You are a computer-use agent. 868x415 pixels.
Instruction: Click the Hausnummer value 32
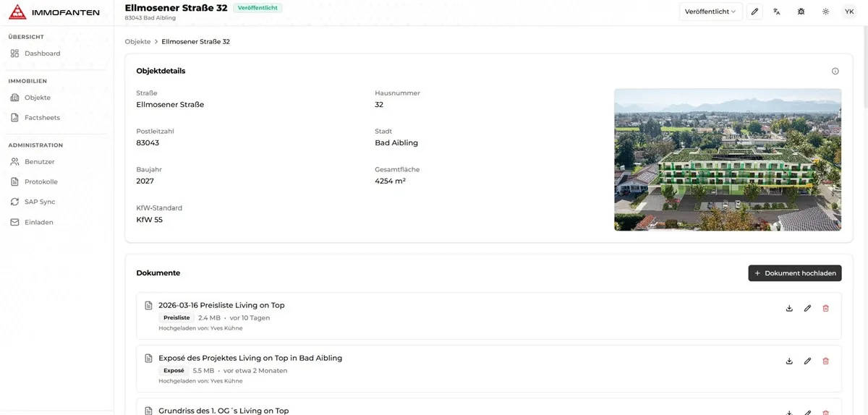379,105
